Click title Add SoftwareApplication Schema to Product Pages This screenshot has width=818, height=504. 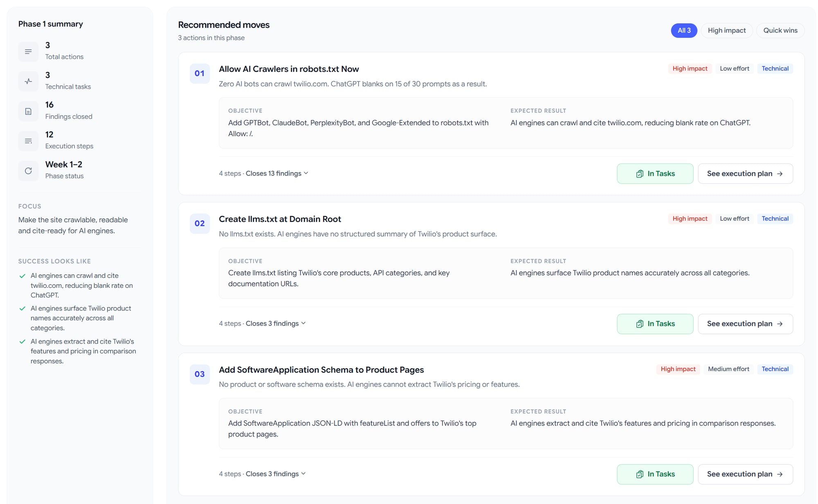(321, 370)
